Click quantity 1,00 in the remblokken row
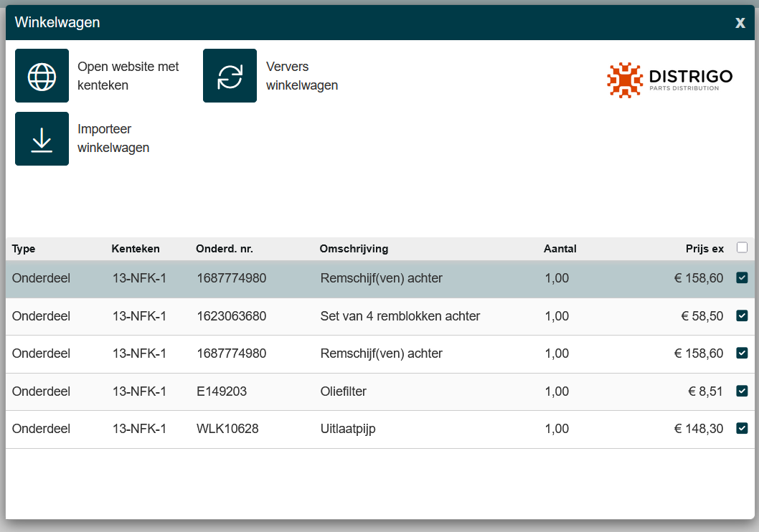Viewport: 759px width, 532px height. click(557, 315)
